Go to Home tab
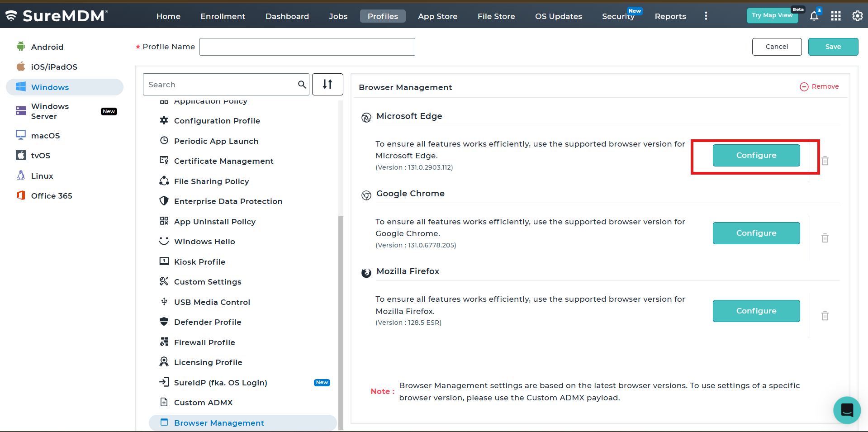This screenshot has height=432, width=868. point(168,16)
